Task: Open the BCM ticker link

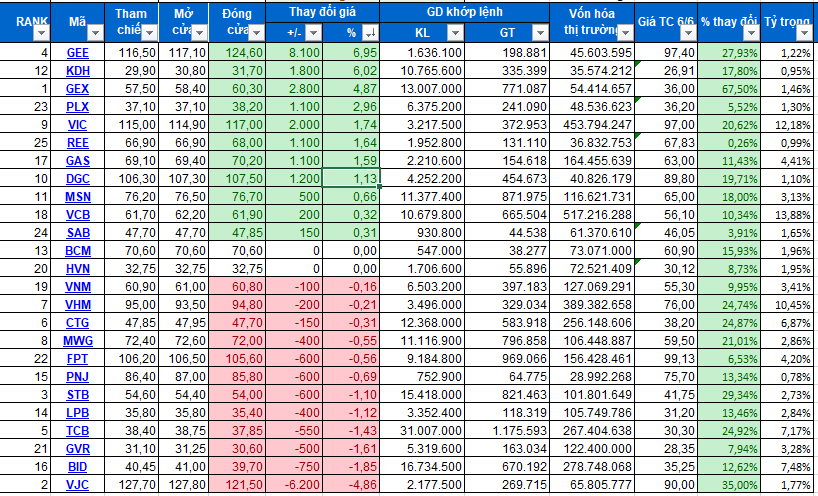Action: click(x=78, y=251)
